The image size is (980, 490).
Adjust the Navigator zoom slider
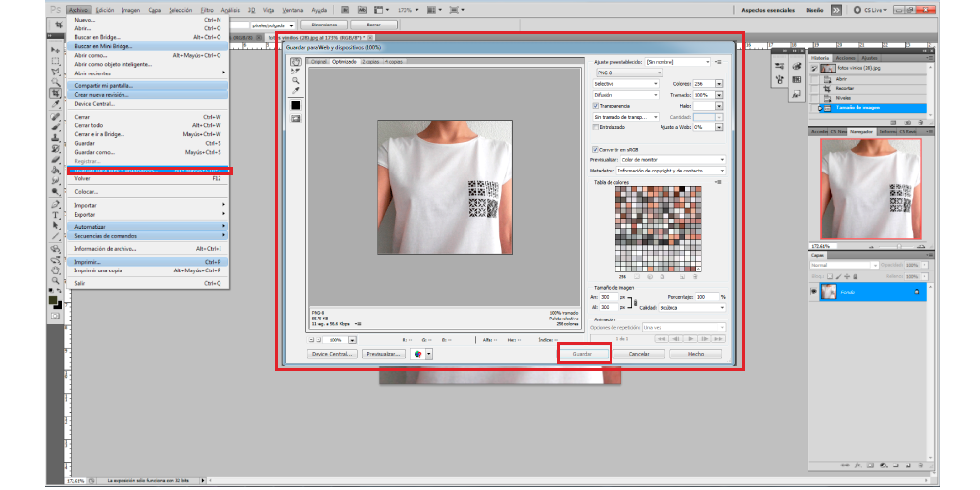899,248
